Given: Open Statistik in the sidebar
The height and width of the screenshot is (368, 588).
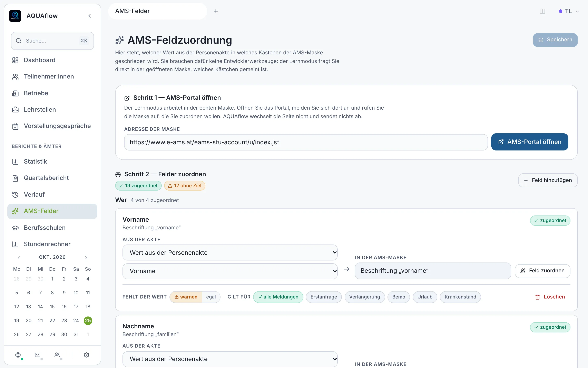Looking at the screenshot, I should pos(52,161).
